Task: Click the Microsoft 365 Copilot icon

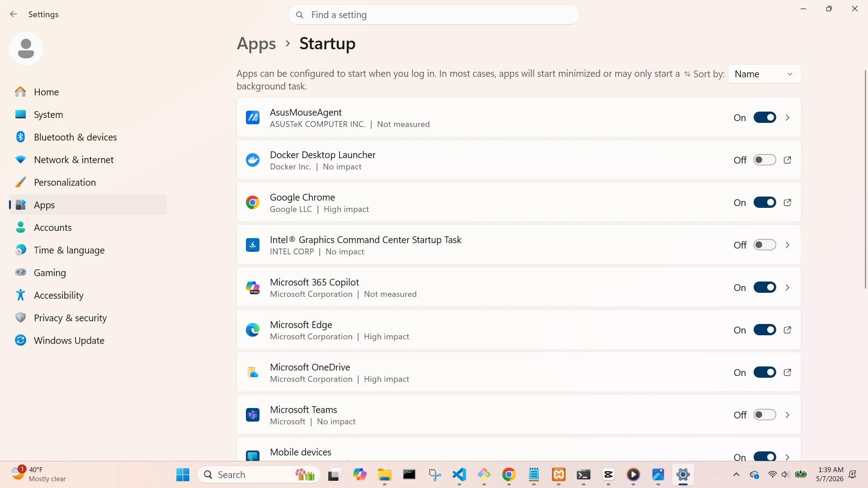Action: pyautogui.click(x=253, y=287)
